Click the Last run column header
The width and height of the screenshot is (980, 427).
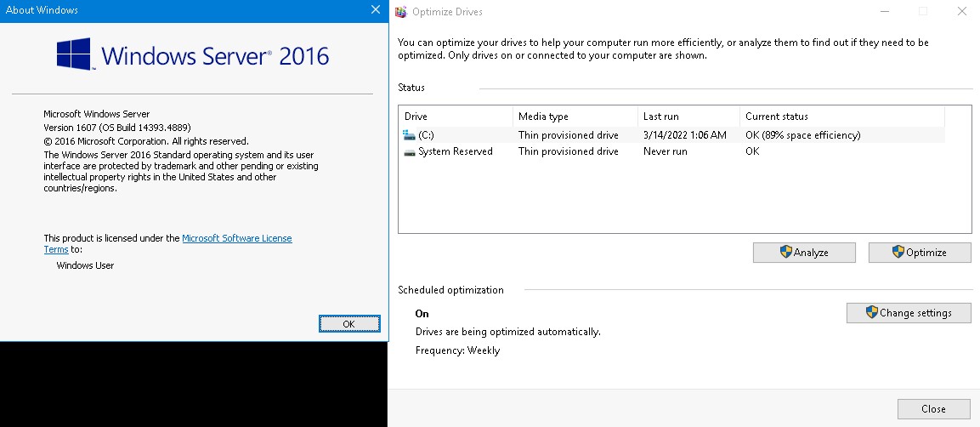688,117
